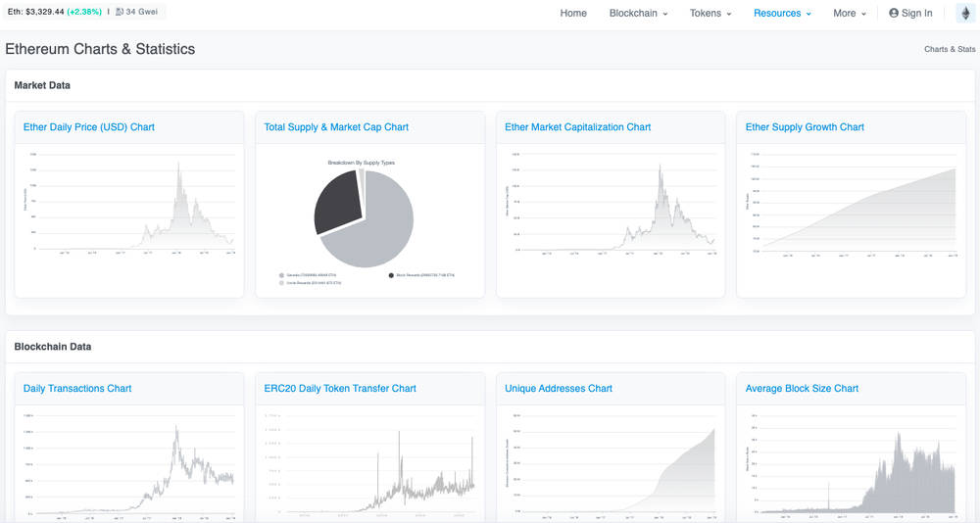
Task: Open the Ethereum logo icon in the header
Action: tap(965, 13)
